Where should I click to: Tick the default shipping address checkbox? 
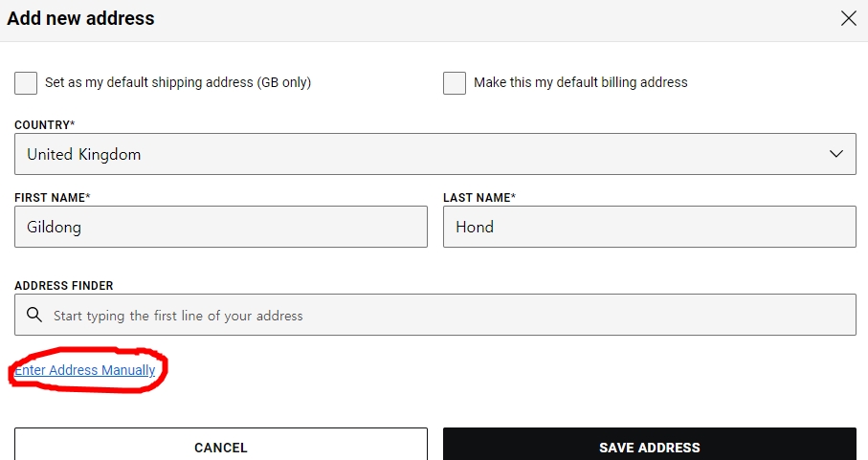(x=26, y=83)
